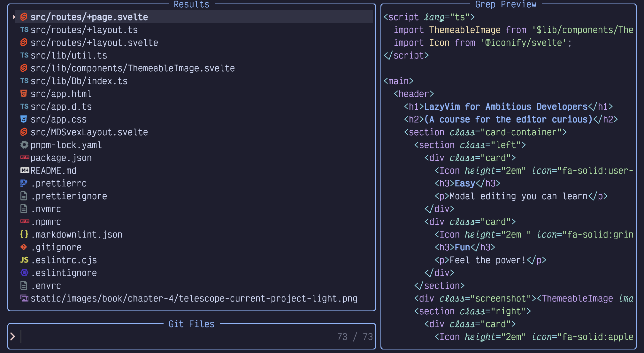Choose .nvmrc file name
The height and width of the screenshot is (353, 644).
pyautogui.click(x=46, y=209)
